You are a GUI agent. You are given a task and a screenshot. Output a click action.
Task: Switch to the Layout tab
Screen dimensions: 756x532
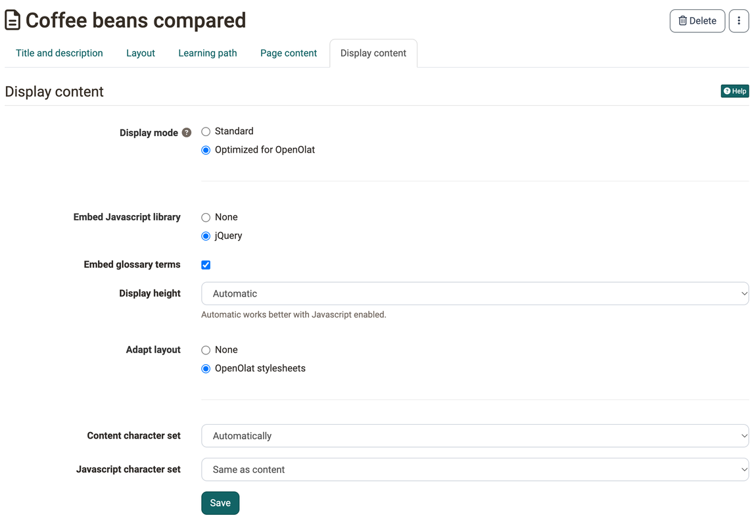point(141,53)
